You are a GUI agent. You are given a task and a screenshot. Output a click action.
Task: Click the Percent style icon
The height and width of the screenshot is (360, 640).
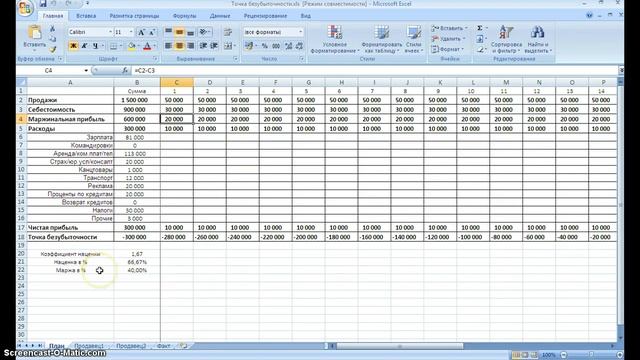pyautogui.click(x=265, y=46)
